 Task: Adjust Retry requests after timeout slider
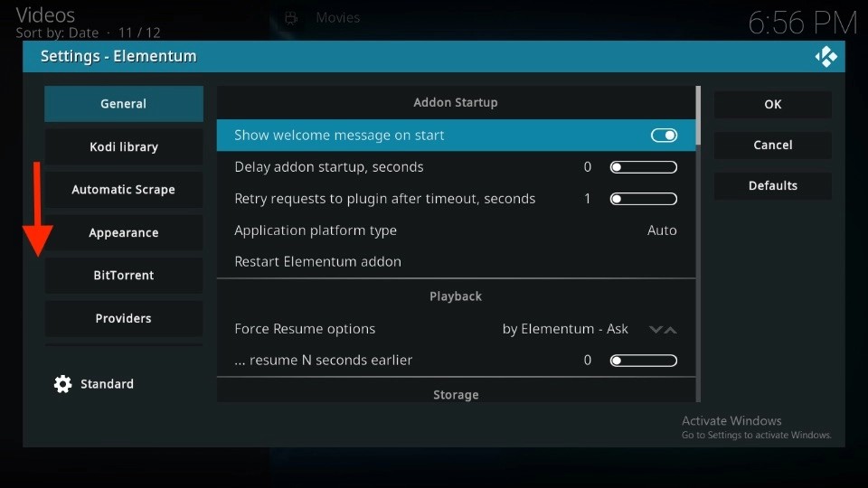click(x=643, y=199)
